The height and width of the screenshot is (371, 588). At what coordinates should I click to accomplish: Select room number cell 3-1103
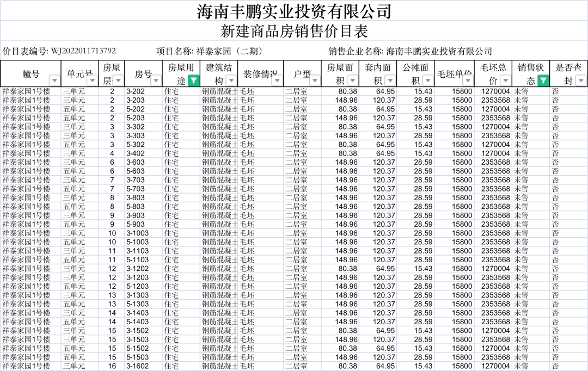point(143,251)
